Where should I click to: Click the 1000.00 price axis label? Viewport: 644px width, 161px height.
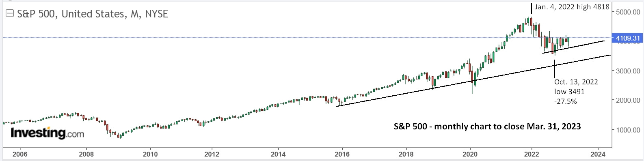628,130
